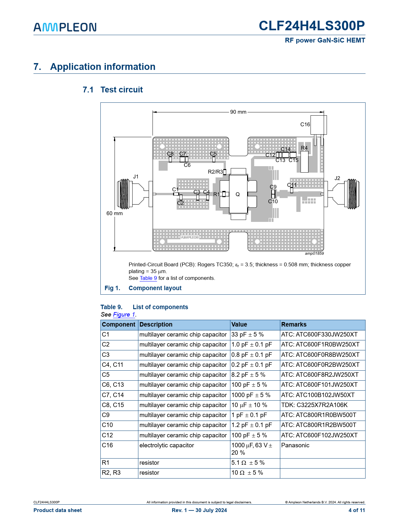Open the Table 9 hyperlink in the caption

click(x=148, y=278)
